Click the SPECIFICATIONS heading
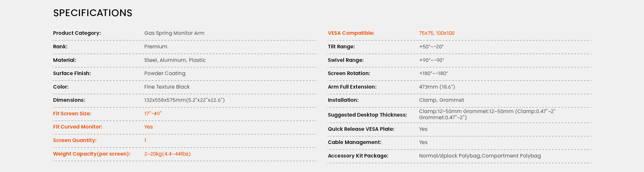644x172 pixels. (93, 13)
